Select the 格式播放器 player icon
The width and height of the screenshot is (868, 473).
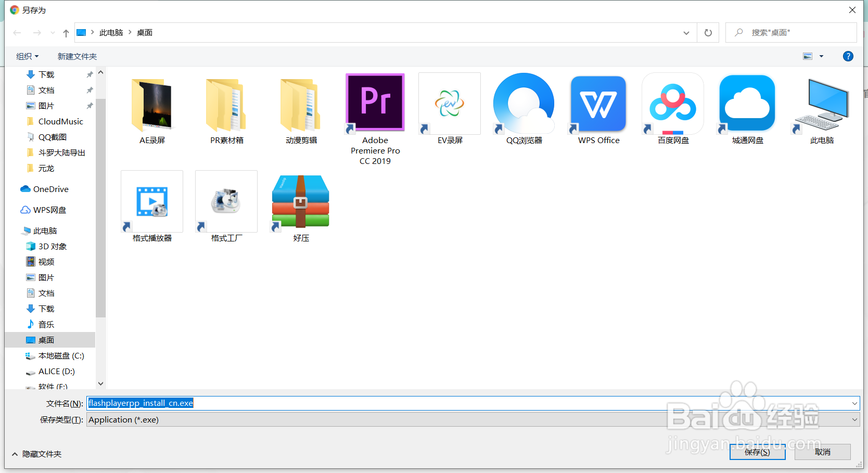151,201
